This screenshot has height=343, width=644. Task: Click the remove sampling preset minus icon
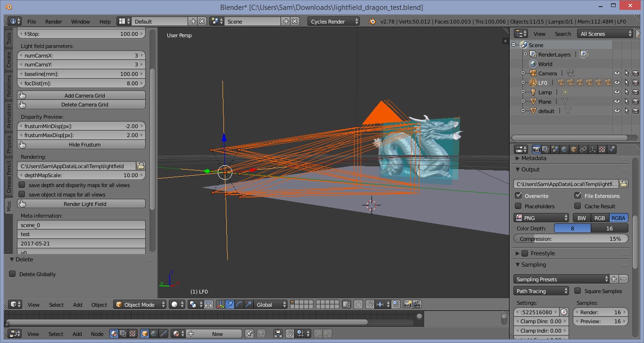623,279
